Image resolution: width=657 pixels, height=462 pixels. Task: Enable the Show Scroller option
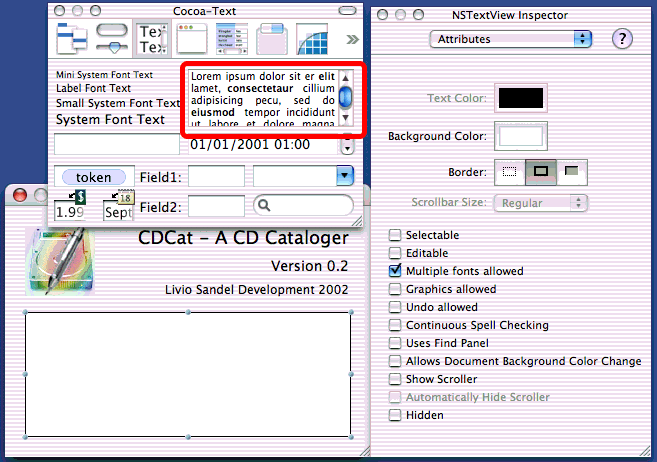click(x=396, y=379)
